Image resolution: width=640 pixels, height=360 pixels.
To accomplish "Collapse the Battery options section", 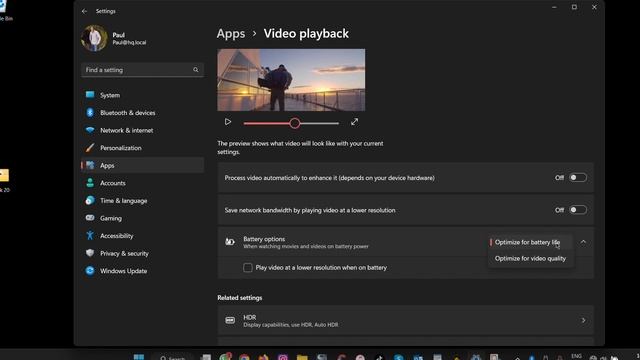I will click(583, 242).
